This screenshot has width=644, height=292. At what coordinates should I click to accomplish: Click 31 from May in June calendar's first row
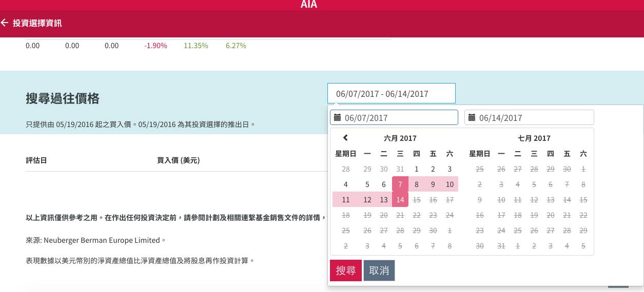pos(400,169)
